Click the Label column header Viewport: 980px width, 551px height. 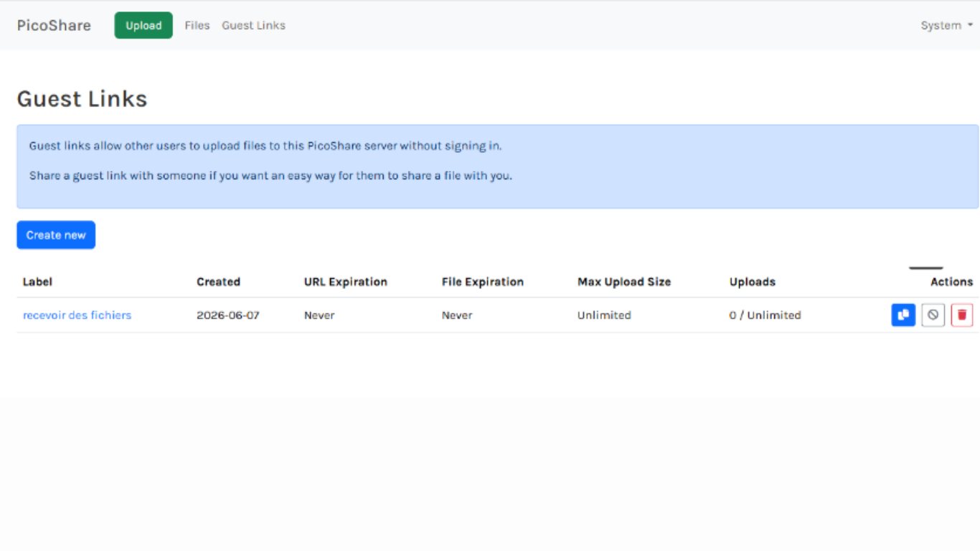pos(37,282)
